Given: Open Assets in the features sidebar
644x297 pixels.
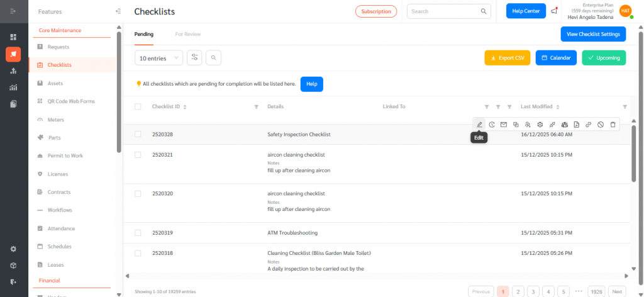Looking at the screenshot, I should point(55,83).
